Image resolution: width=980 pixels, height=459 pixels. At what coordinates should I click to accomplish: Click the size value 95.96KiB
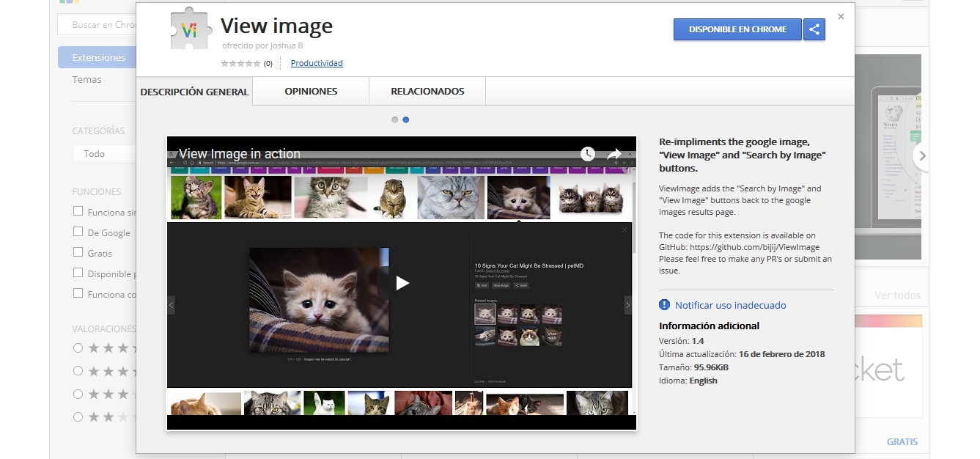pyautogui.click(x=711, y=367)
